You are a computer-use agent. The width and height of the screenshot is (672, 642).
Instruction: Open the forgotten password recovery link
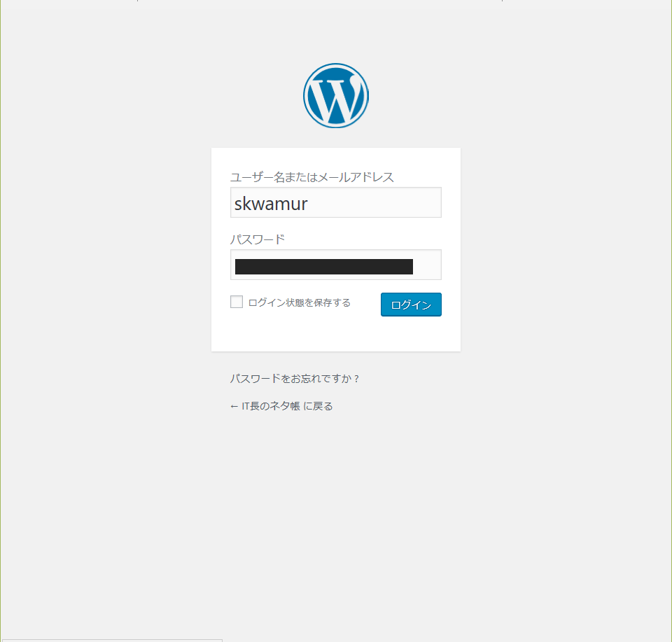295,379
